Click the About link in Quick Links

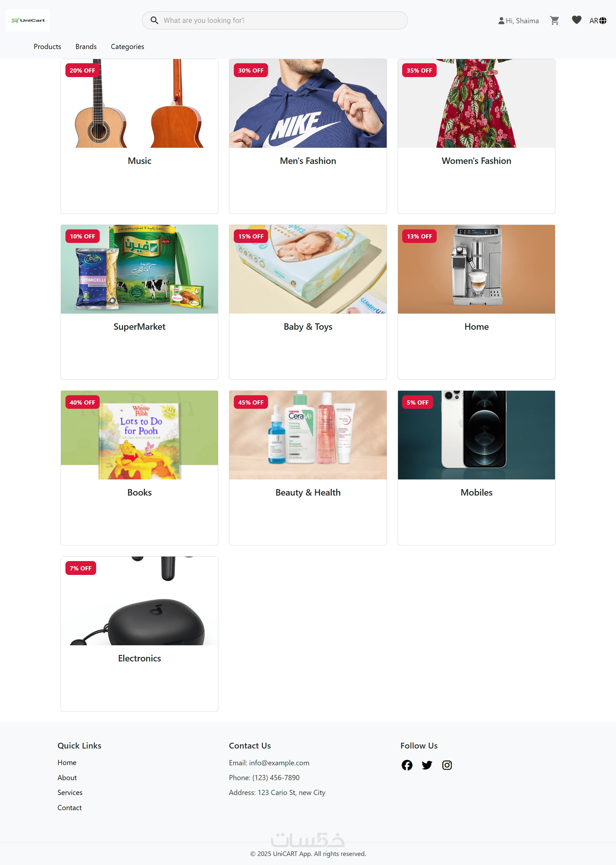tap(67, 777)
